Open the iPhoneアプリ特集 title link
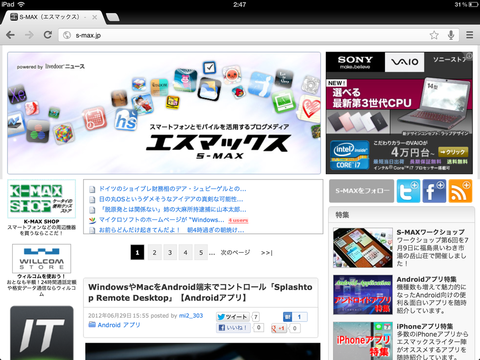This screenshot has width=480, height=360. coord(425,326)
